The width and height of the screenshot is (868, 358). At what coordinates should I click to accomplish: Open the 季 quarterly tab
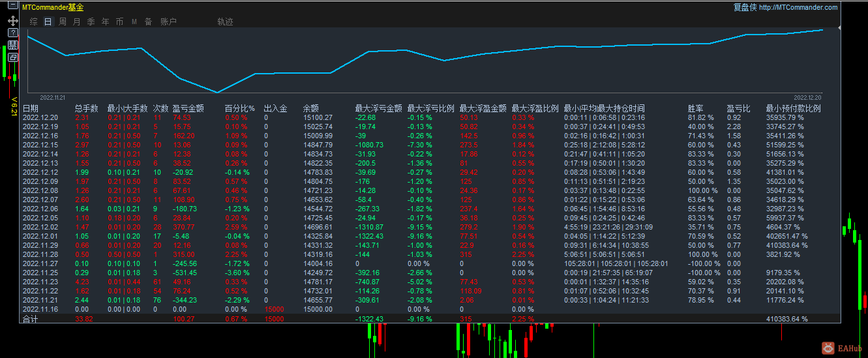[91, 22]
